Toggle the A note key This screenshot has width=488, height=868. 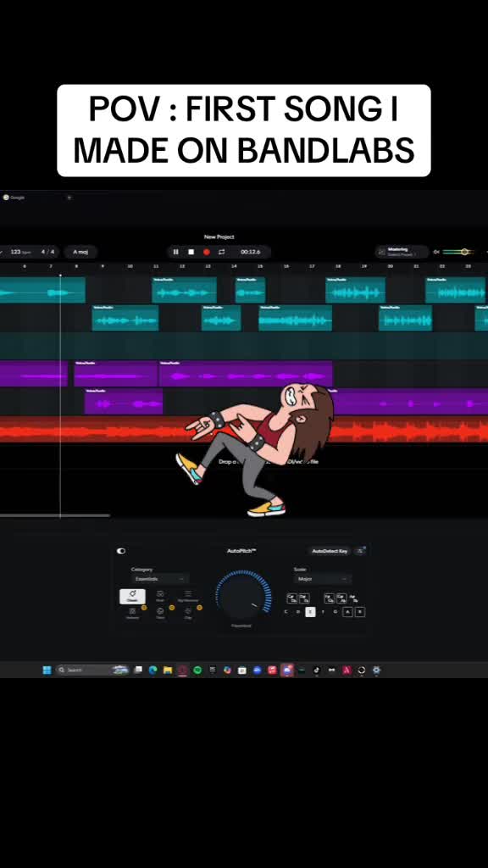[x=347, y=612]
